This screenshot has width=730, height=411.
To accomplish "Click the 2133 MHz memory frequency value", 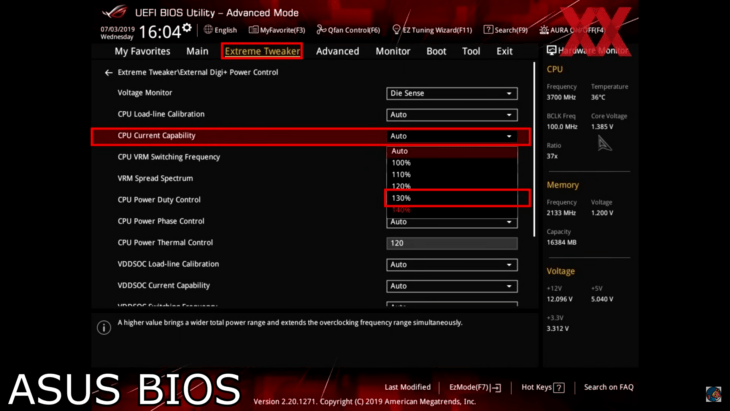I will [561, 213].
